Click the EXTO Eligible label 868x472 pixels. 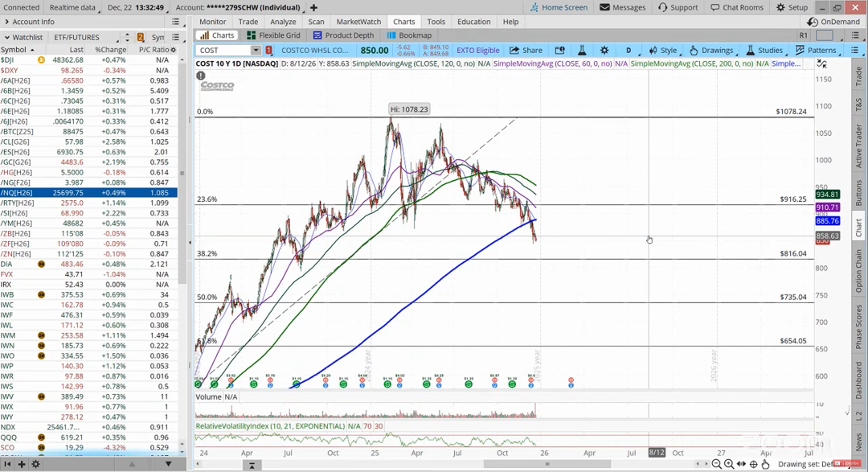coord(477,50)
